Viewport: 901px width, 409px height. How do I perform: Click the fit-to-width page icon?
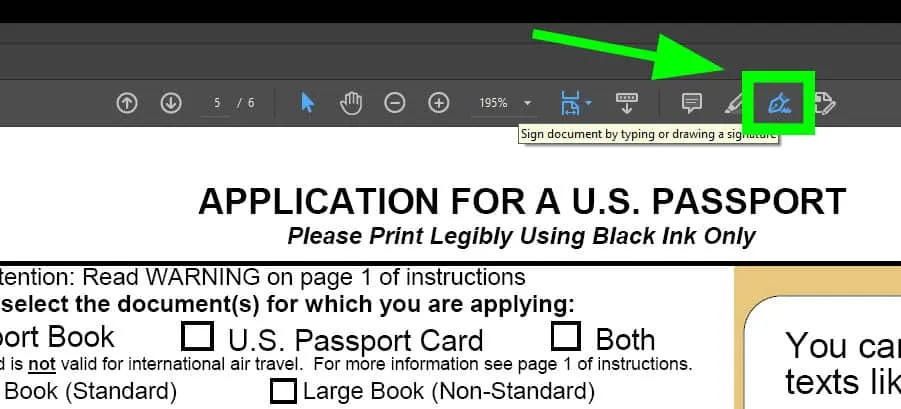click(x=570, y=103)
